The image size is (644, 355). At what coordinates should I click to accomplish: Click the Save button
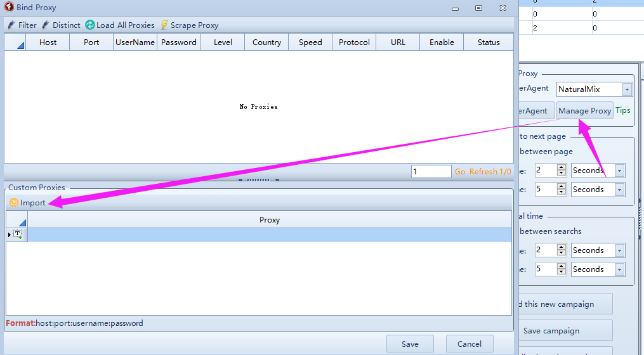click(x=410, y=344)
